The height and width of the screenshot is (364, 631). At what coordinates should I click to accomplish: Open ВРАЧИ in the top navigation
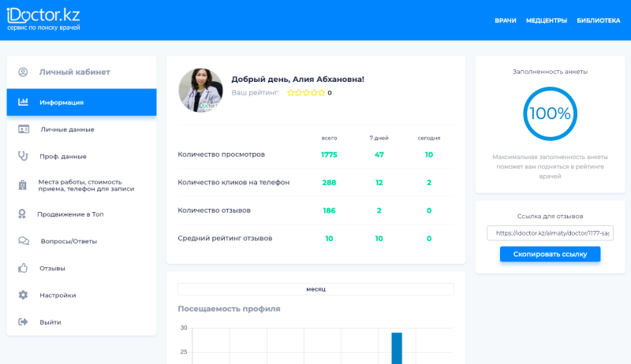coord(506,20)
